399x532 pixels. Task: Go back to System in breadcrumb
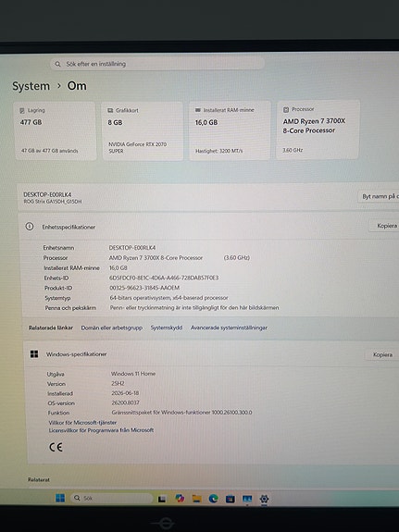pos(31,86)
